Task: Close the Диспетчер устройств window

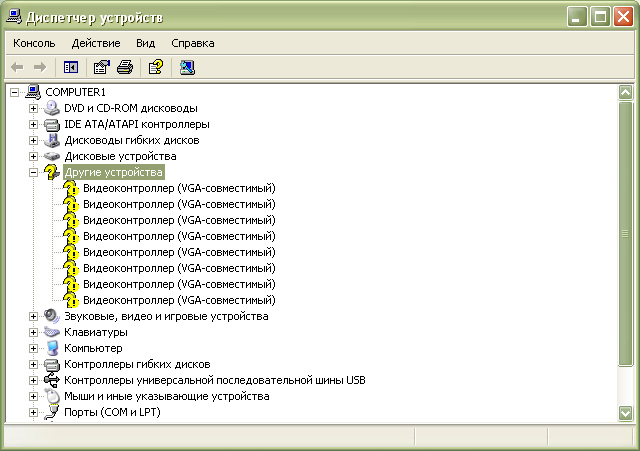Action: tap(623, 17)
